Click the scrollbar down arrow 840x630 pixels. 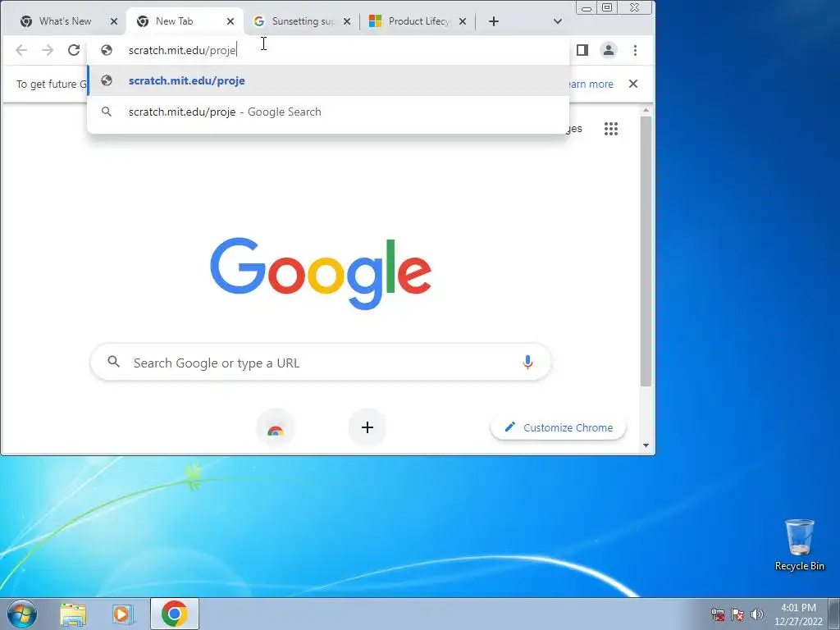point(646,445)
